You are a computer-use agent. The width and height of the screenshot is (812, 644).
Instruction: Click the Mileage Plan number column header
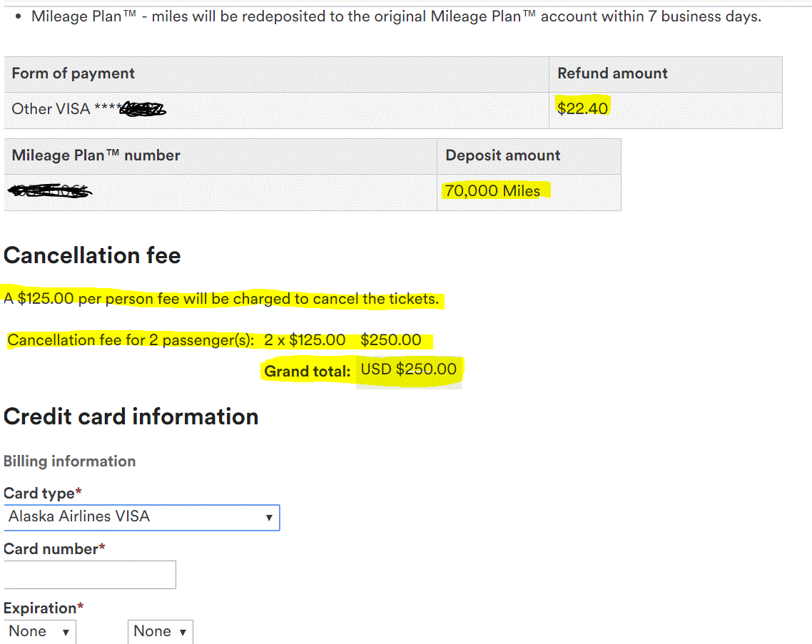tap(96, 155)
